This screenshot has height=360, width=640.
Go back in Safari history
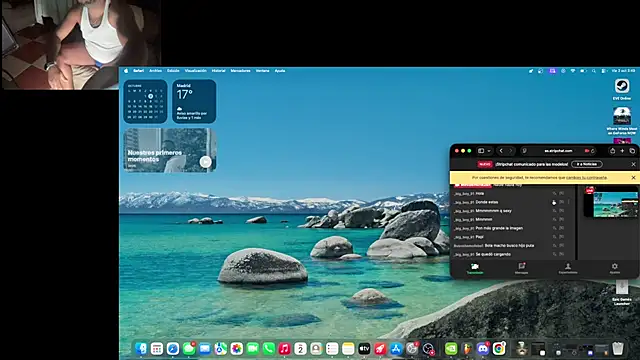click(501, 151)
